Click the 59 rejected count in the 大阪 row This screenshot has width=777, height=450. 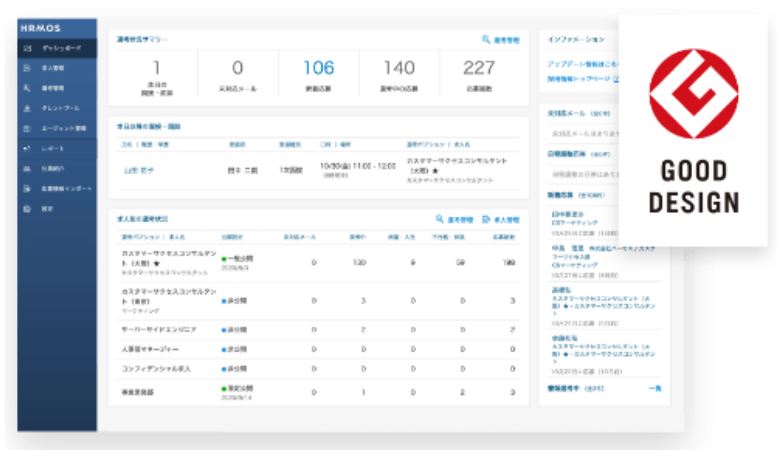(x=460, y=262)
